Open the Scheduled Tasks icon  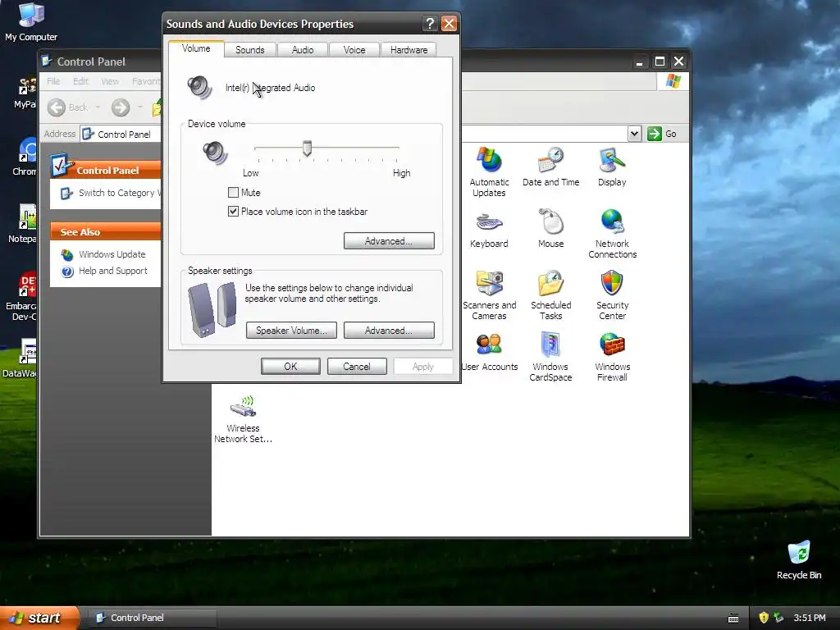coord(550,295)
